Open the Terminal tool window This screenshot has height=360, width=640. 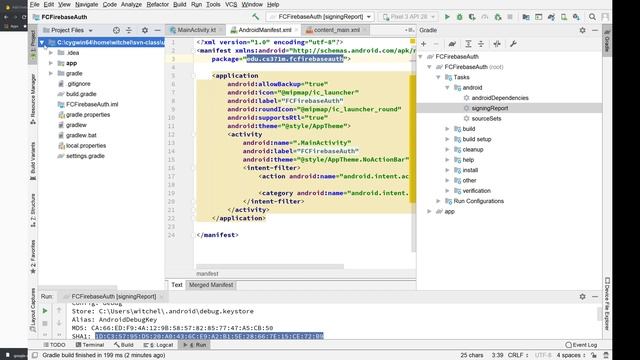point(90,345)
